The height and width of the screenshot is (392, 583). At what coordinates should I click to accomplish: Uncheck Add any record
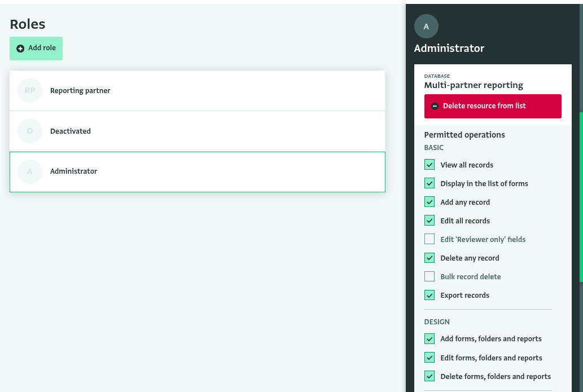[x=429, y=202]
